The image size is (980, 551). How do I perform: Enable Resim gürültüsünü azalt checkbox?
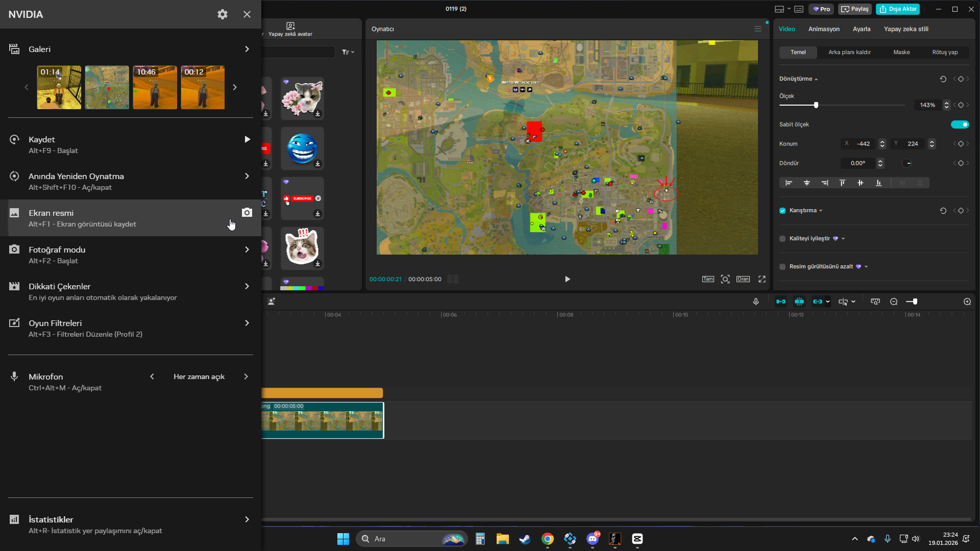coord(782,267)
